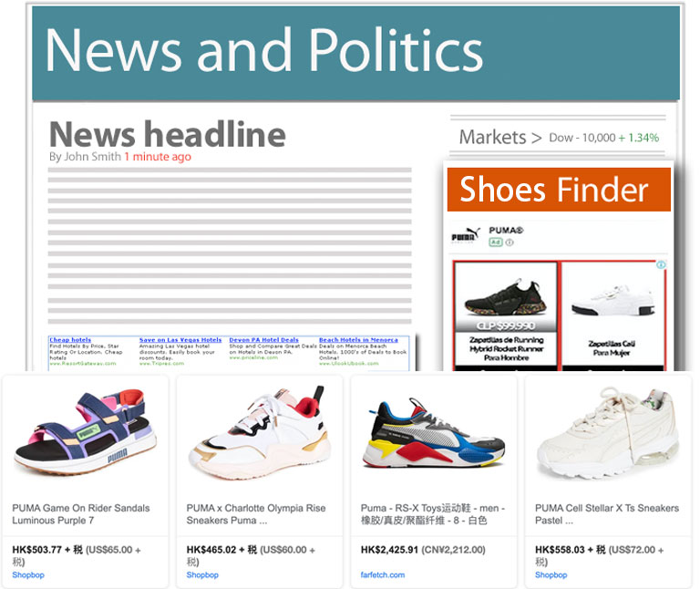This screenshot has width=700, height=589.
Task: Open the Cheap hotels ad link
Action: pyautogui.click(x=70, y=340)
